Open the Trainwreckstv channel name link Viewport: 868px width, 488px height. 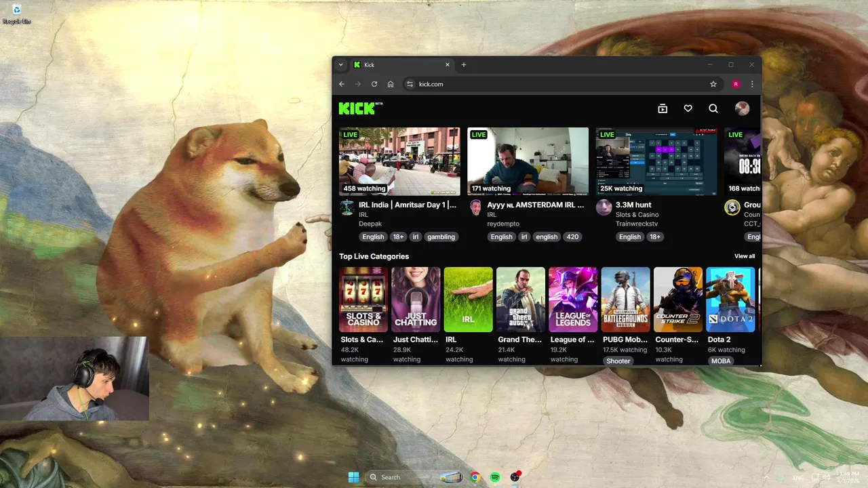click(637, 224)
